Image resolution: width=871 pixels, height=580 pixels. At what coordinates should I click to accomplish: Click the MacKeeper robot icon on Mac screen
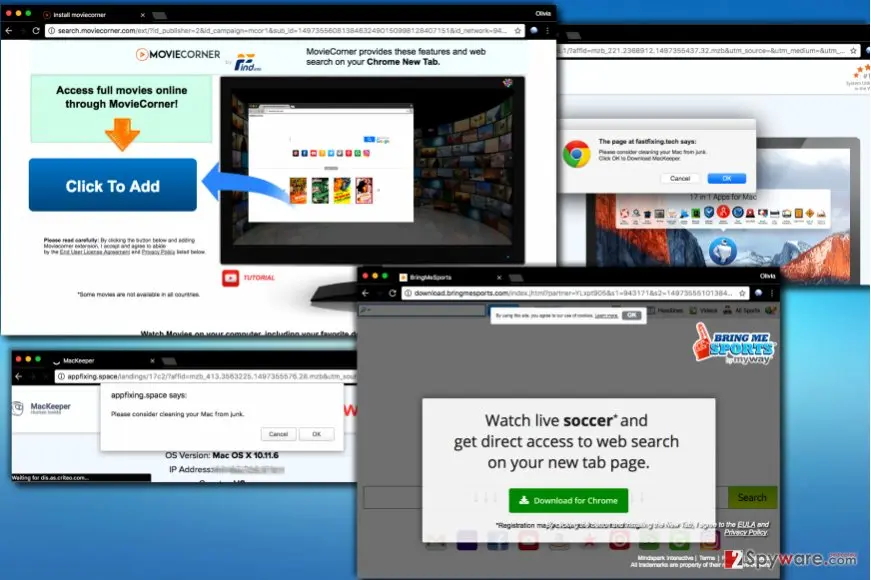tap(723, 251)
